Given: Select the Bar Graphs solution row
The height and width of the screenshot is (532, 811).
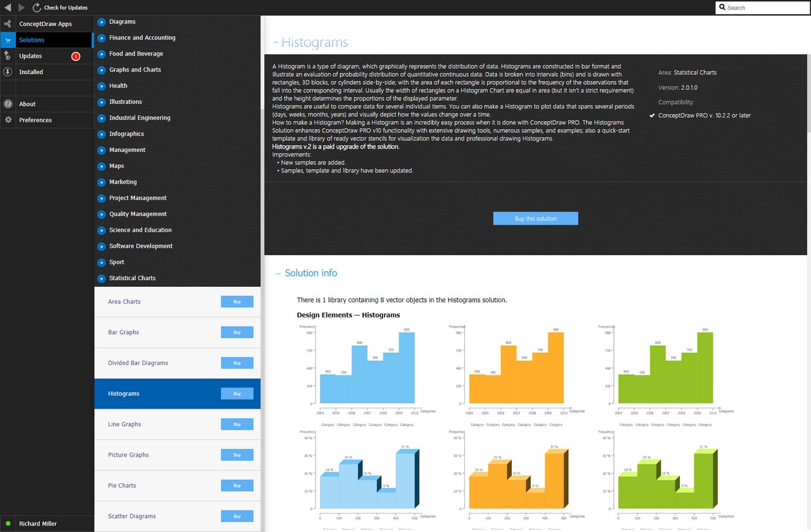Looking at the screenshot, I should tap(177, 332).
